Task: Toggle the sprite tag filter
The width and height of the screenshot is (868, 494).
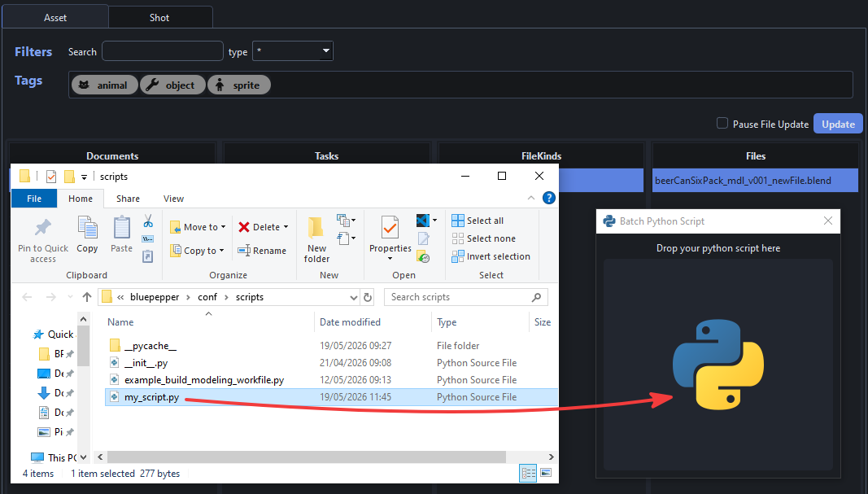Action: point(238,85)
